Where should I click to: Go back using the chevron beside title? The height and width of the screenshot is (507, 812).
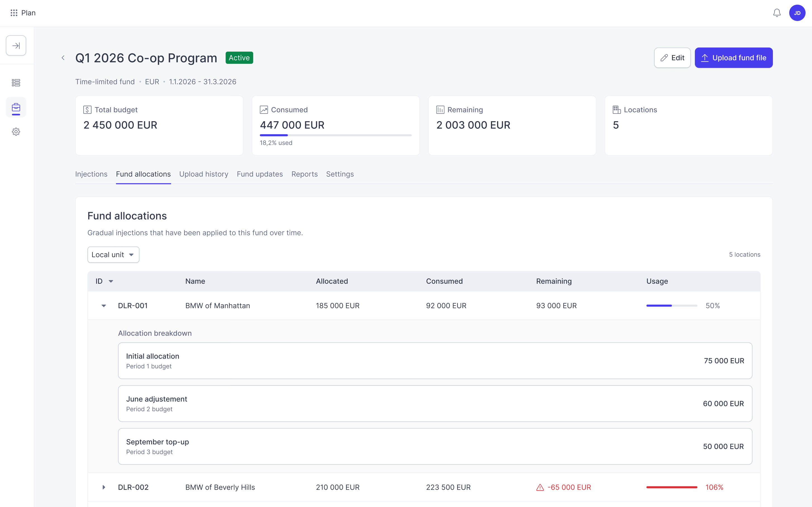point(63,58)
